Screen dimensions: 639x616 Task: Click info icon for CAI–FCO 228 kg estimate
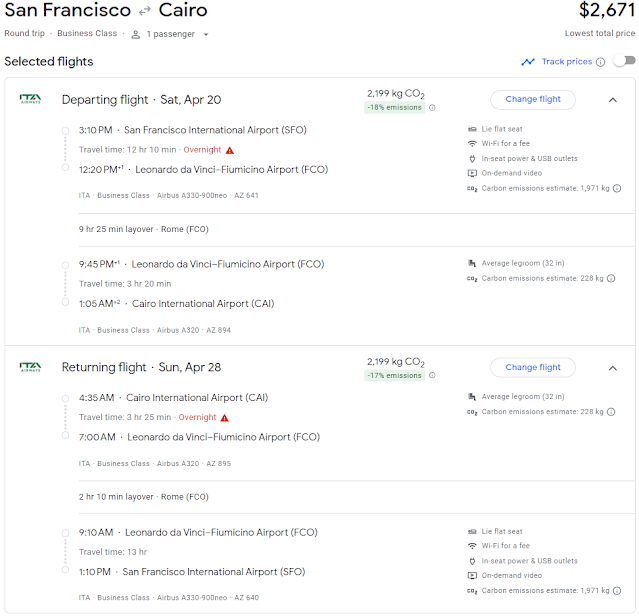(611, 411)
